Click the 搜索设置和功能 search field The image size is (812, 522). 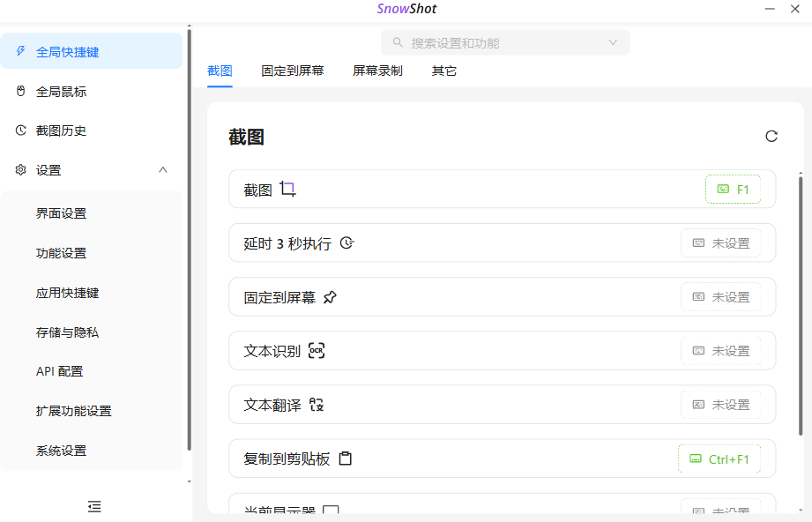(505, 42)
